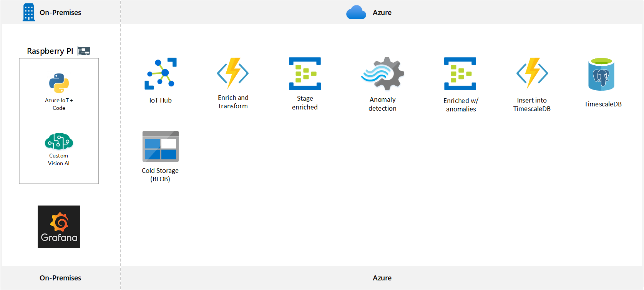Viewport: 644px width, 290px height.
Task: Click the Raspberry PI board icon
Action: click(84, 51)
